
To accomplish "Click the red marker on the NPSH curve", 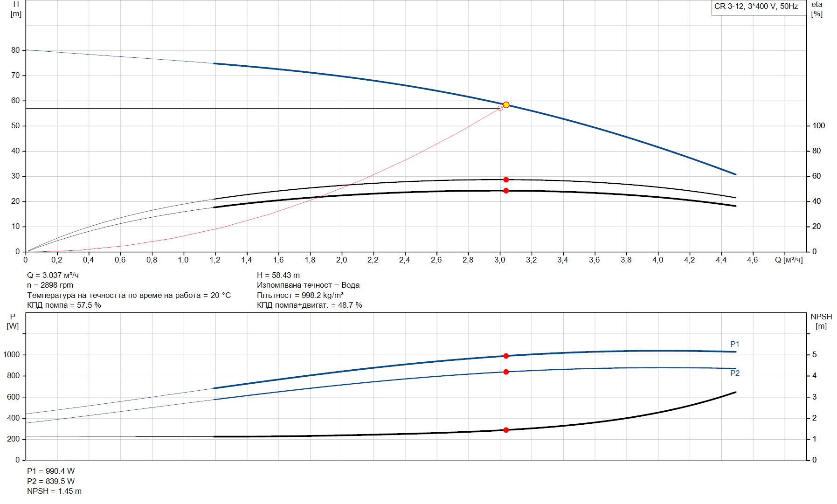I will point(506,430).
